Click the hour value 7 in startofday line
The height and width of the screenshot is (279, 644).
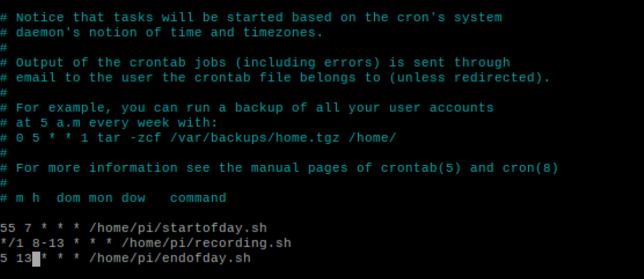point(28,228)
